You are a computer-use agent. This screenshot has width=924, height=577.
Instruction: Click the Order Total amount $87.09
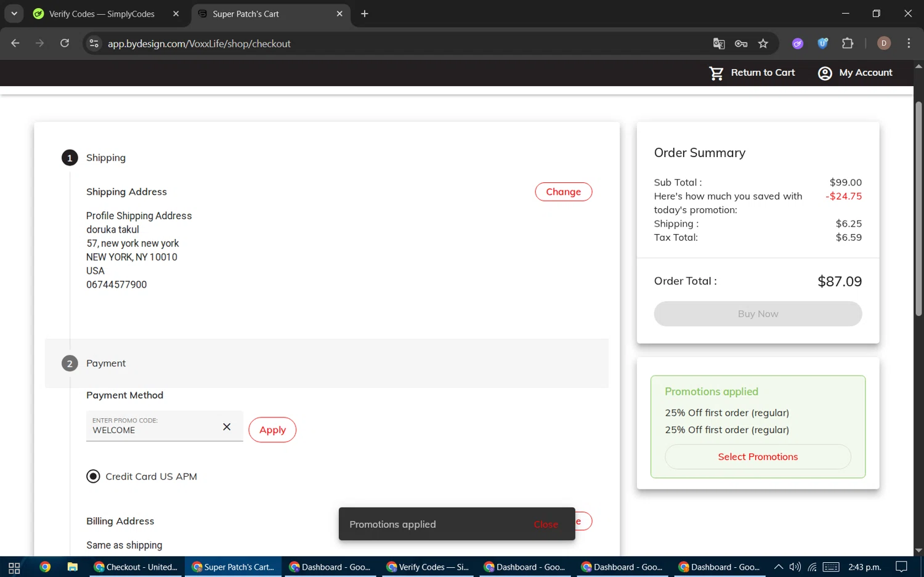[x=839, y=281]
